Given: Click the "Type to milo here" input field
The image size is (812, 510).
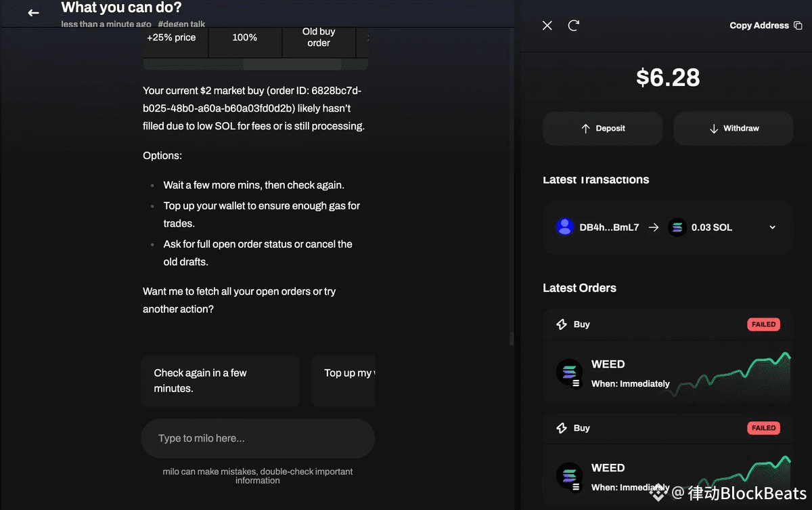Looking at the screenshot, I should 257,438.
